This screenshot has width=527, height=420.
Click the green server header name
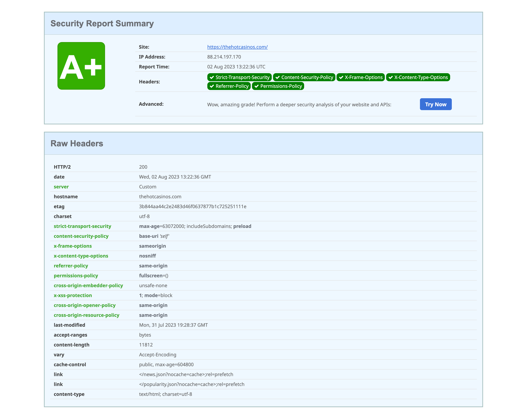pyautogui.click(x=61, y=187)
